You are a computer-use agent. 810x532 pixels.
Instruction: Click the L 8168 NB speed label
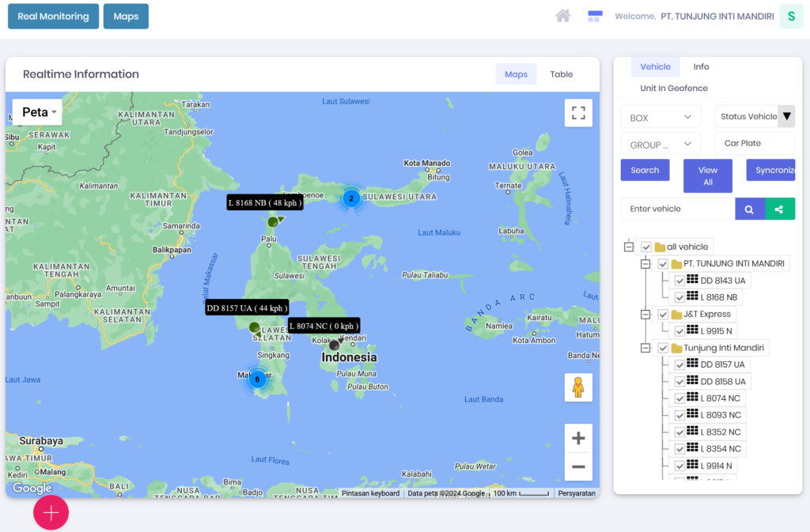265,203
